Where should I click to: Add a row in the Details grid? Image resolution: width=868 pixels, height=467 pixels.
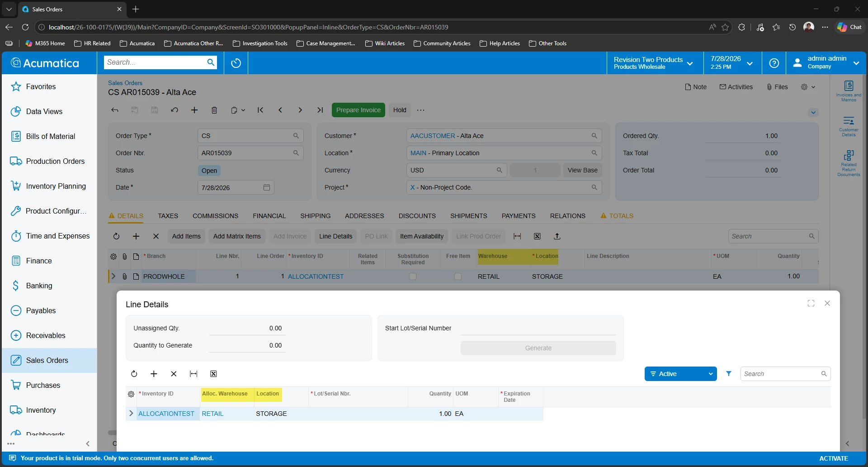coord(136,236)
